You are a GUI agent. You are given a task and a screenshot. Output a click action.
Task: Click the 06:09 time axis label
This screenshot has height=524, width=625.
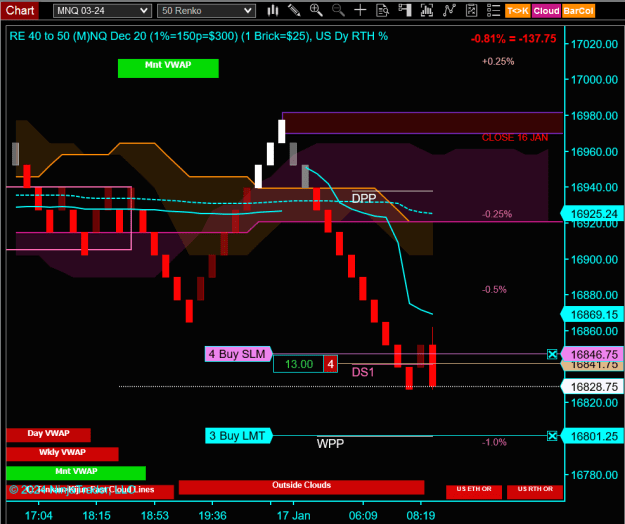click(363, 516)
